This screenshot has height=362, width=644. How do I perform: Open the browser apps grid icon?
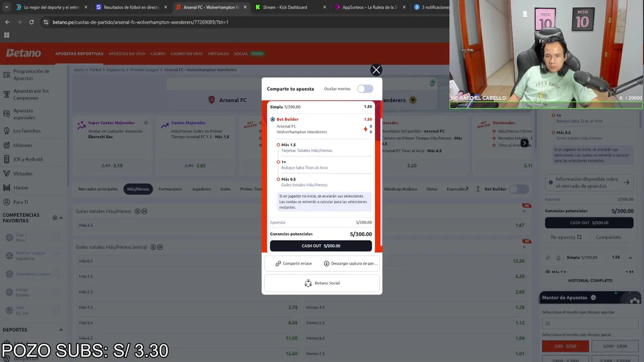click(x=7, y=35)
